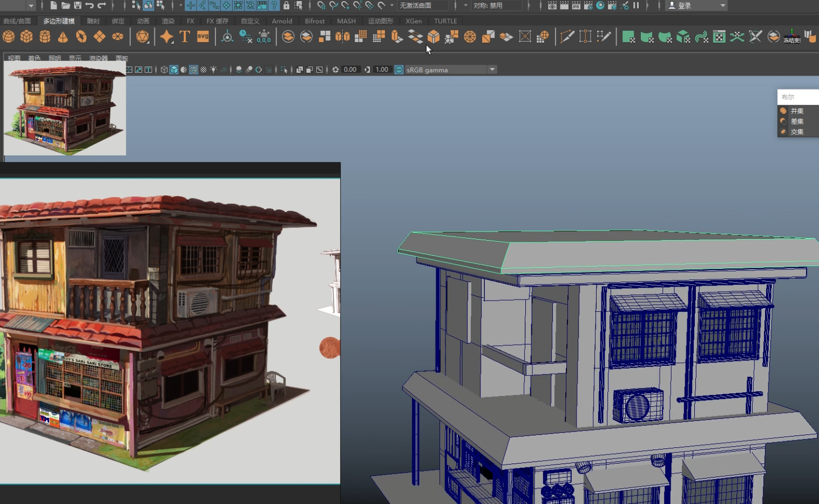Image resolution: width=819 pixels, height=504 pixels.
Task: Create a polygon cube from the shelf
Action: pyautogui.click(x=26, y=37)
